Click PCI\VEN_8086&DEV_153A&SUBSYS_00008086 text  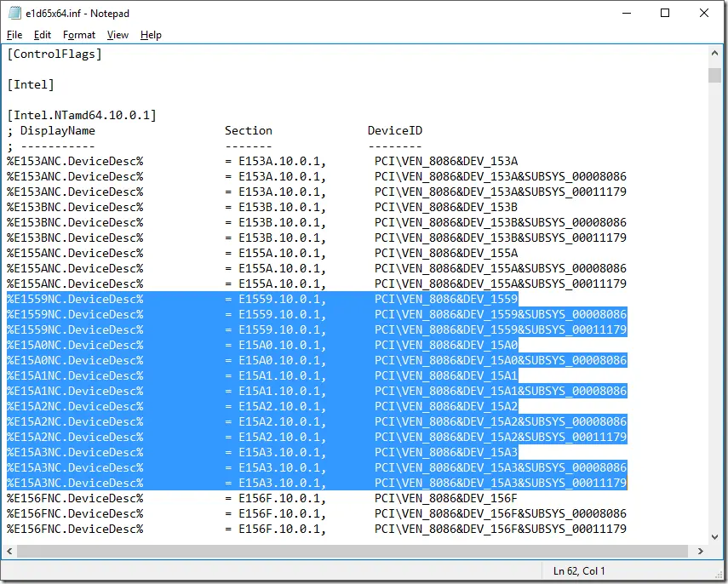501,176
